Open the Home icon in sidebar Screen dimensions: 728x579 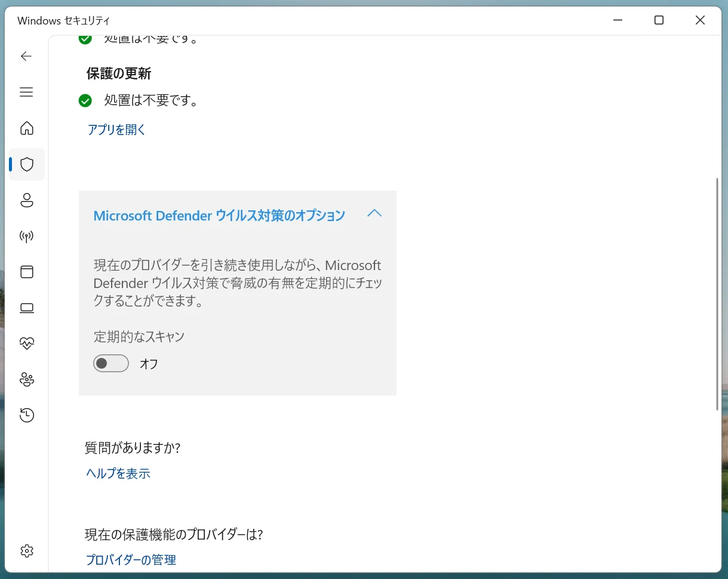tap(27, 128)
